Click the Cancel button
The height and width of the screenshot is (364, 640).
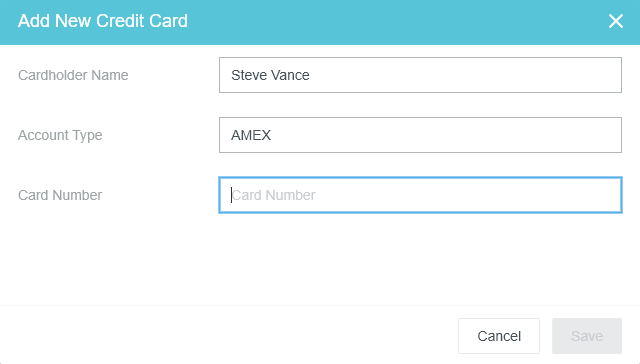click(x=499, y=336)
